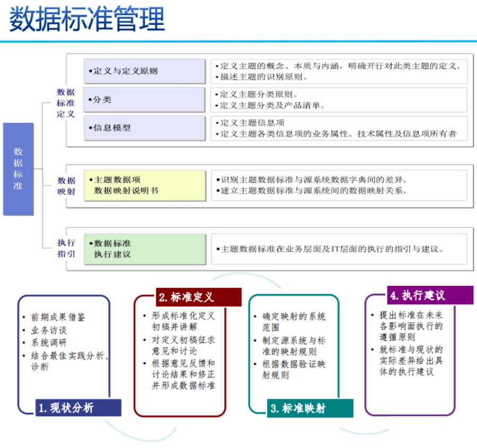Select the 分类 box
The width and height of the screenshot is (477, 448).
click(145, 100)
